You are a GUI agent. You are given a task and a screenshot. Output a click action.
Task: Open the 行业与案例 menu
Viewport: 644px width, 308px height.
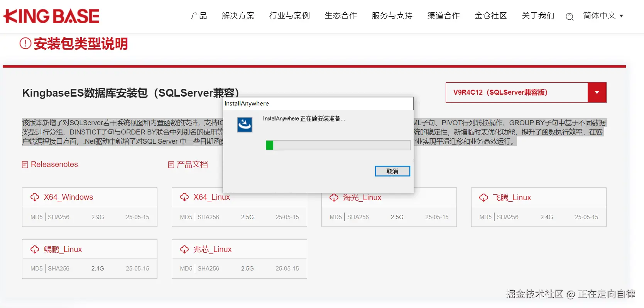click(x=289, y=15)
